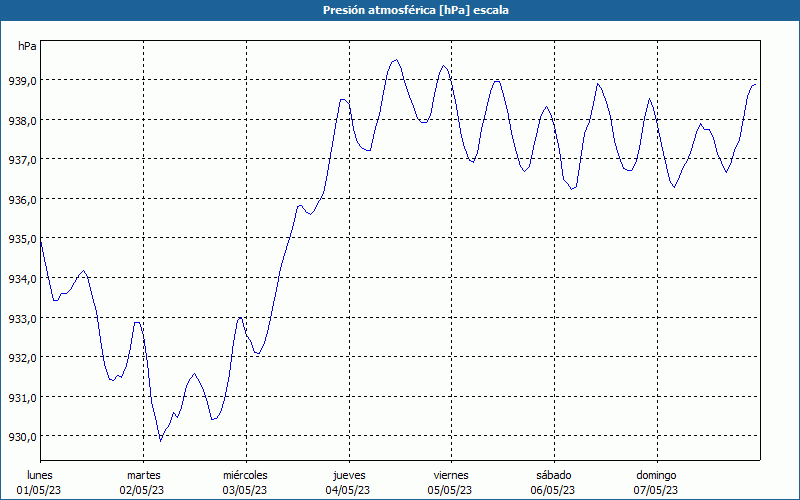Click the '05/05/23' date label
This screenshot has height=500, width=800.
coord(450,490)
